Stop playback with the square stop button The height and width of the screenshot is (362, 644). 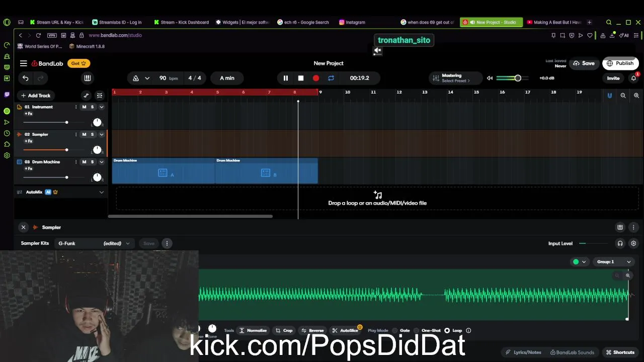click(301, 78)
